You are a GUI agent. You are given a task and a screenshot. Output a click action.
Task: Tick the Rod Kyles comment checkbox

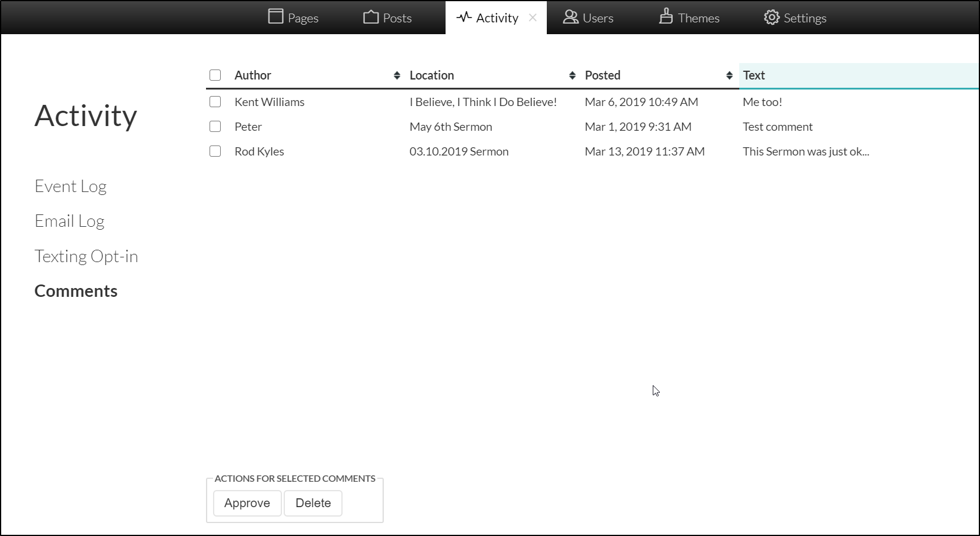[x=215, y=151]
